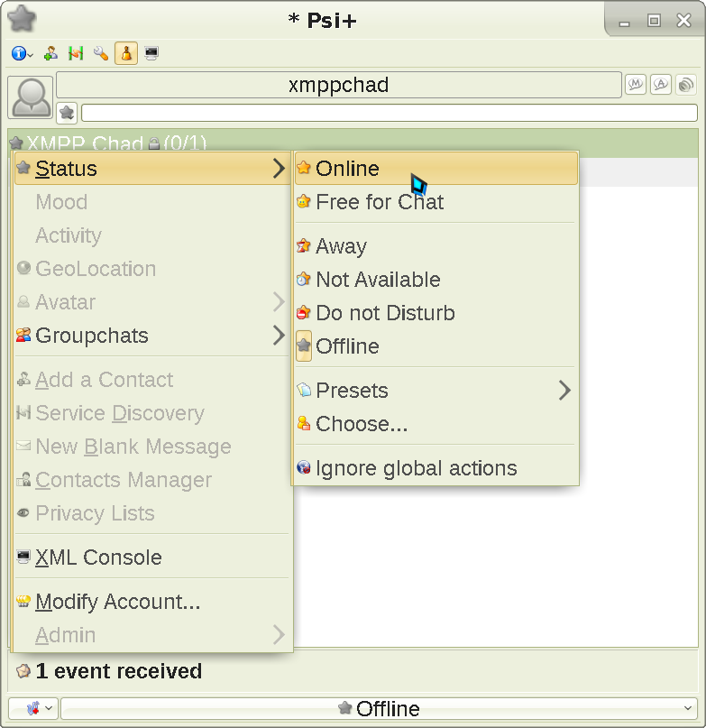Open Modify Account... settings

(x=117, y=602)
